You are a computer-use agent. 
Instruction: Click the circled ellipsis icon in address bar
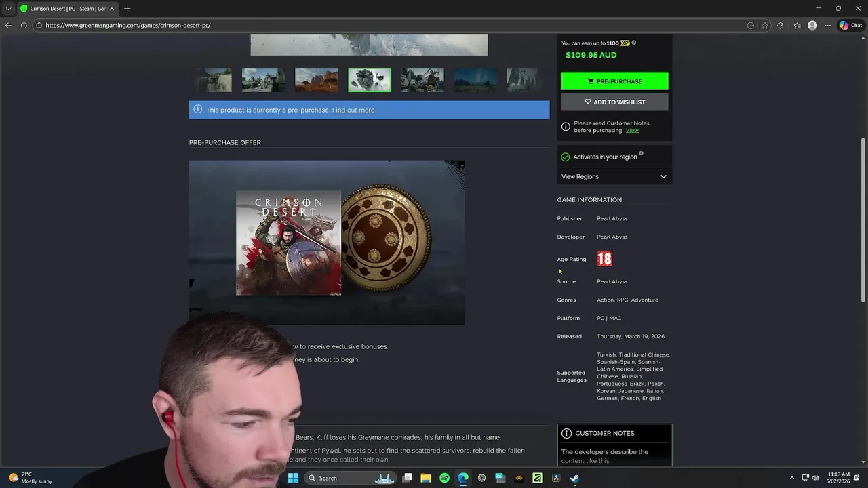click(751, 25)
